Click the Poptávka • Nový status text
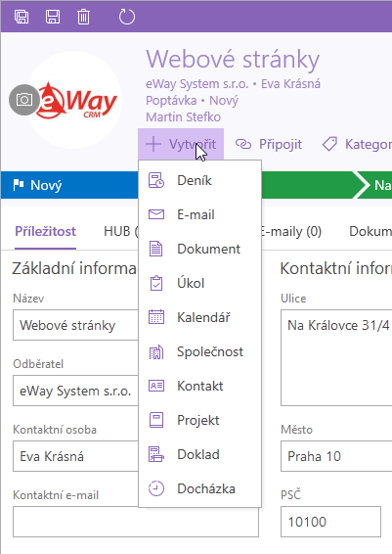 192,101
